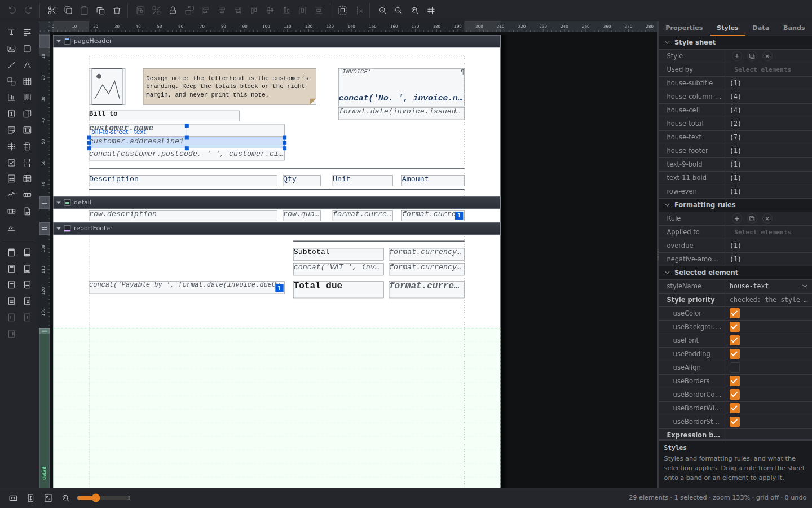
Task: Select the 'Total due' label on the canvas
Action: pyautogui.click(x=338, y=289)
